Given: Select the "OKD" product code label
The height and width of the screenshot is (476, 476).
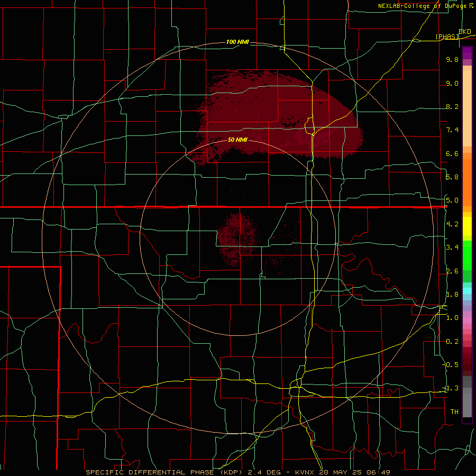Looking at the screenshot, I should (x=465, y=31).
